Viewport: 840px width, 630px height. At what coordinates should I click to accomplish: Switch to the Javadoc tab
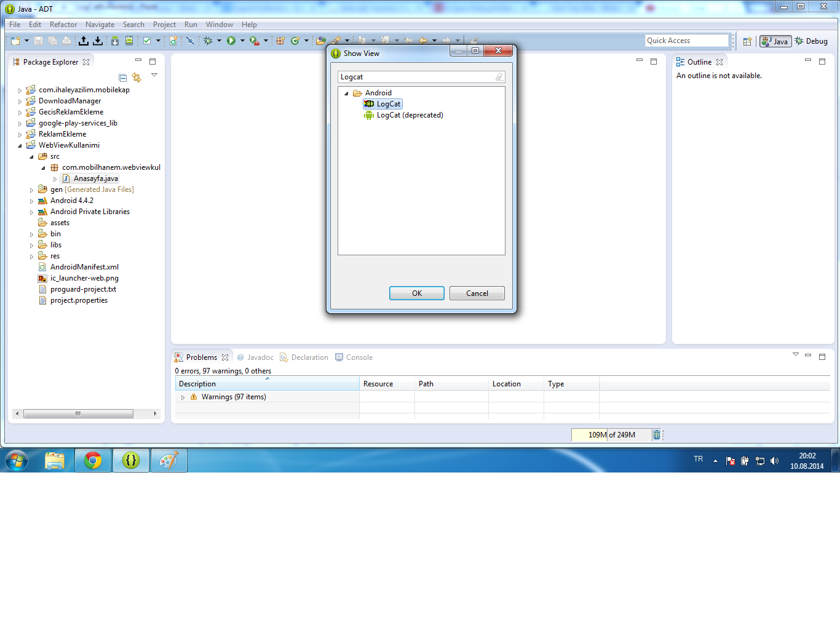pos(255,357)
